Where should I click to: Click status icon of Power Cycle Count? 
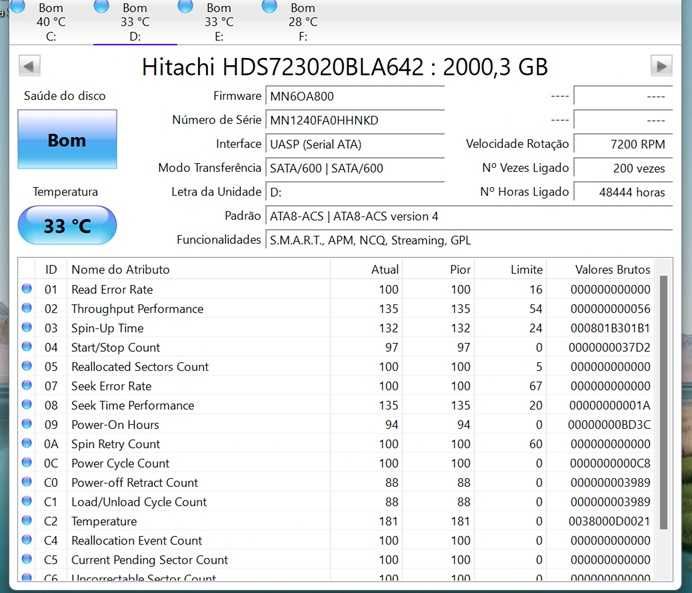[26, 462]
